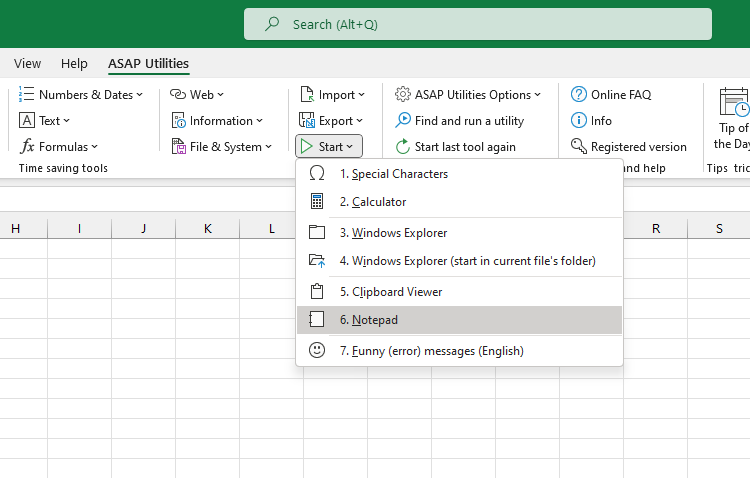750x478 pixels.
Task: Click the 'Registered version' label
Action: click(x=639, y=147)
